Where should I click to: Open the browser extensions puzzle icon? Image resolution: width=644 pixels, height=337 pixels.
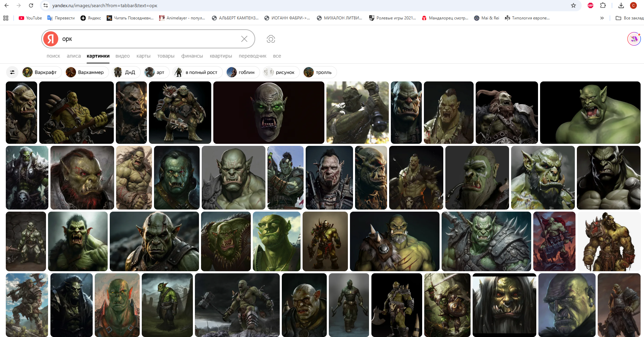click(603, 5)
